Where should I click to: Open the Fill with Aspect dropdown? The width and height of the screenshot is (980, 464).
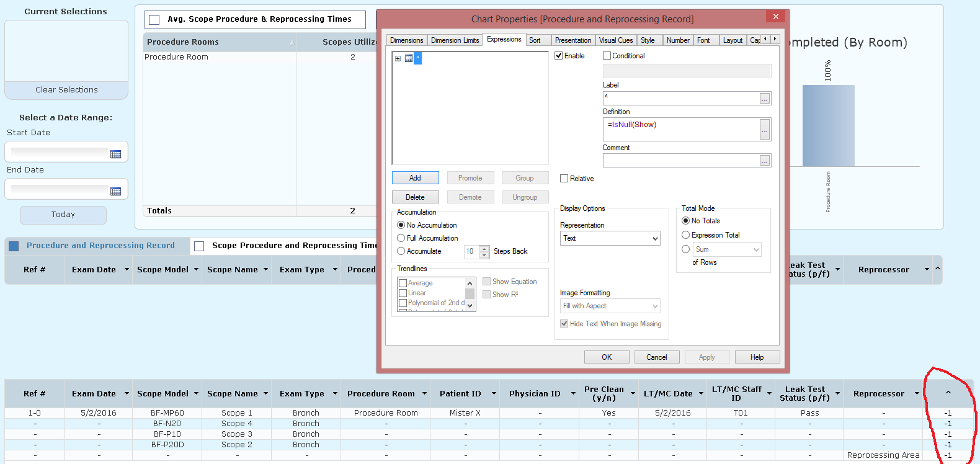pyautogui.click(x=610, y=306)
